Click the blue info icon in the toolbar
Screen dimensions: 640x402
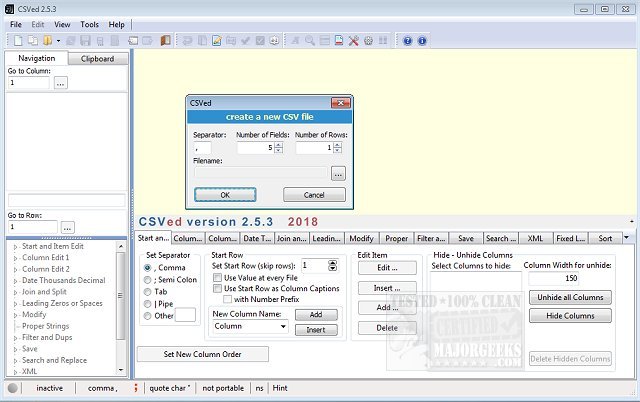[422, 40]
